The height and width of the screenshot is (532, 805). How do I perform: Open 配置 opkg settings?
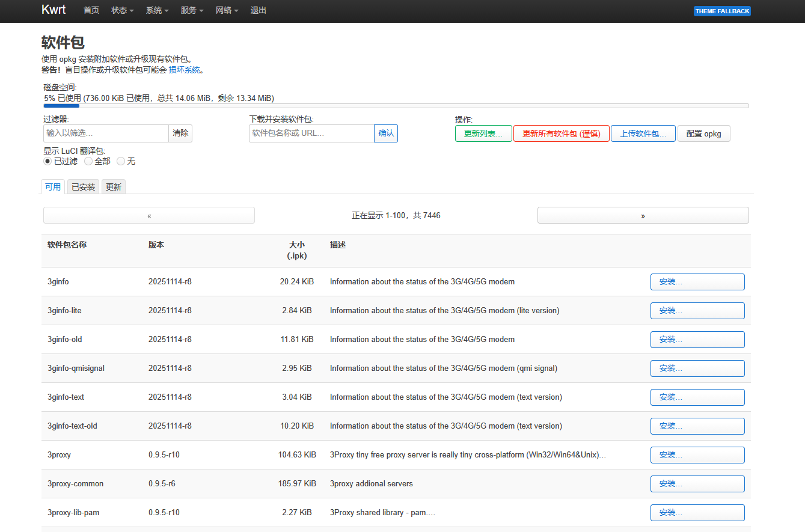703,133
